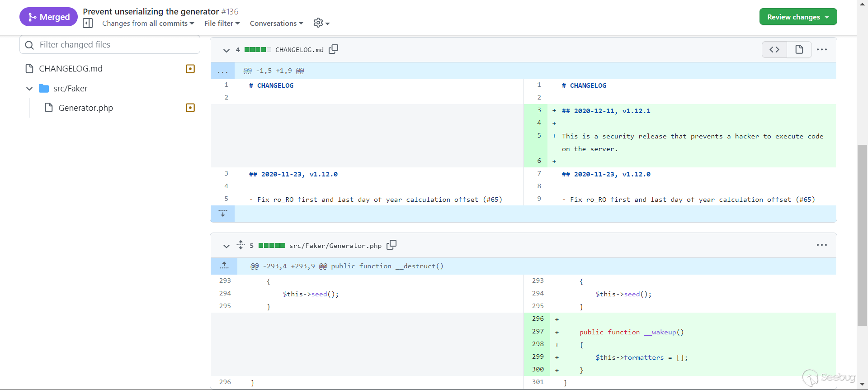The image size is (868, 390).
Task: Select Generator.php in the file tree
Action: (85, 108)
